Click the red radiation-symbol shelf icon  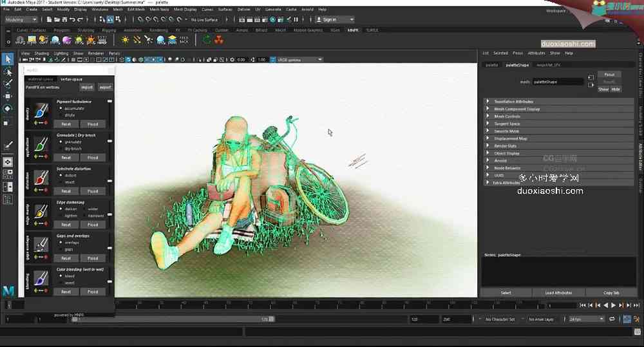tap(219, 40)
